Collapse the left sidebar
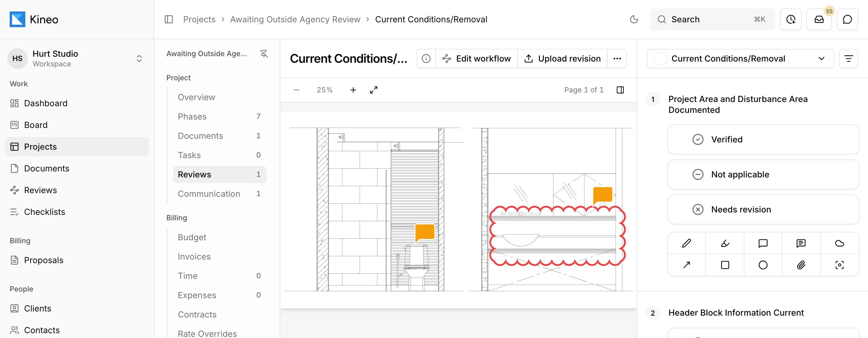This screenshot has height=338, width=868. 168,19
